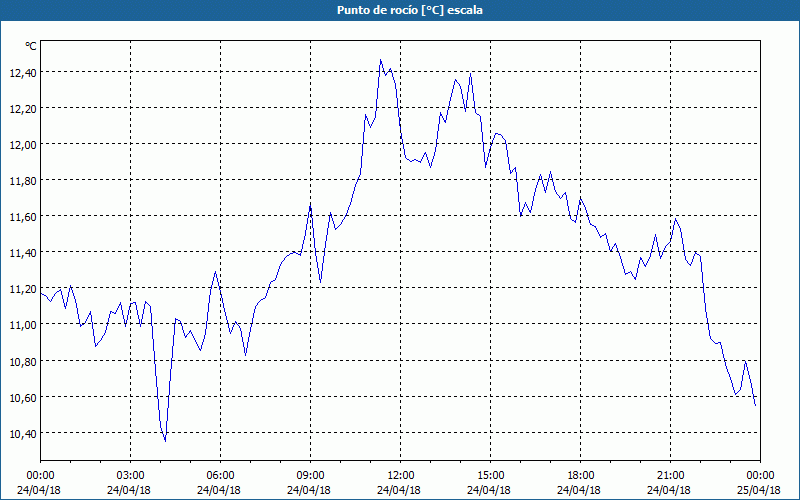This screenshot has height=500, width=800.
Task: Select the 24/04/18 date under 09:00
Action: [x=309, y=490]
